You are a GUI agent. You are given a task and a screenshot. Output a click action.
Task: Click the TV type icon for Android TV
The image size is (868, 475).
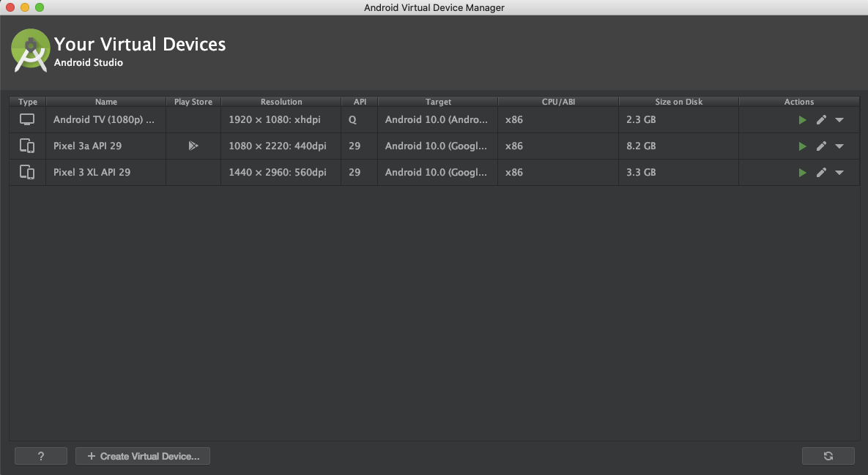point(27,119)
